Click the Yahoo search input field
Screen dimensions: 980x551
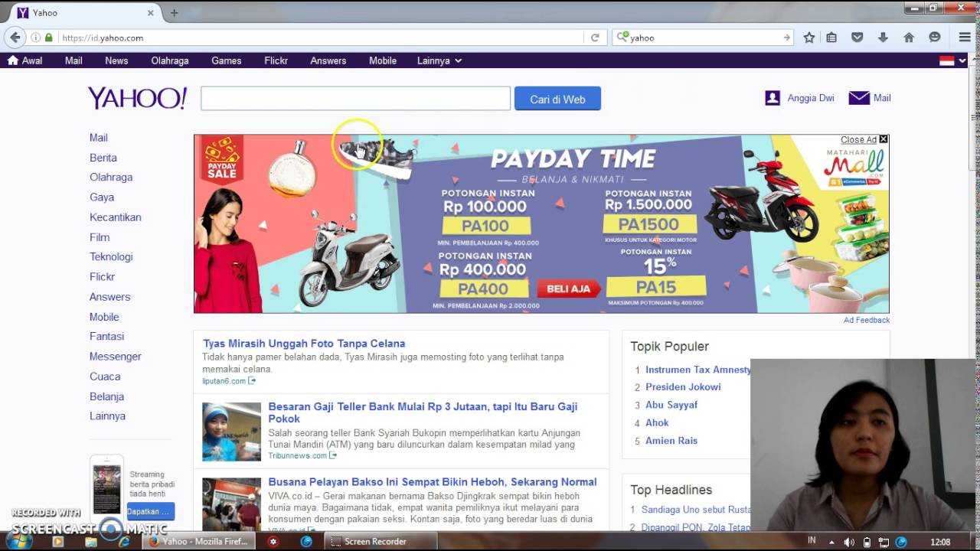(x=355, y=98)
